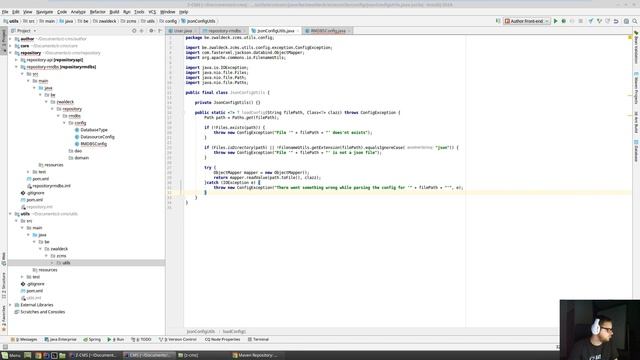Hide the Project tool window
The height and width of the screenshot is (360, 640).
[160, 31]
